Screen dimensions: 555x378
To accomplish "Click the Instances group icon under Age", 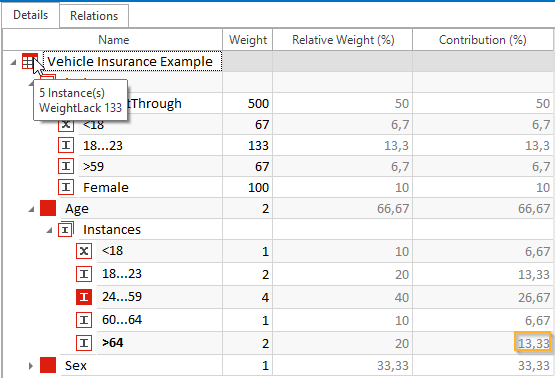I will tap(66, 230).
